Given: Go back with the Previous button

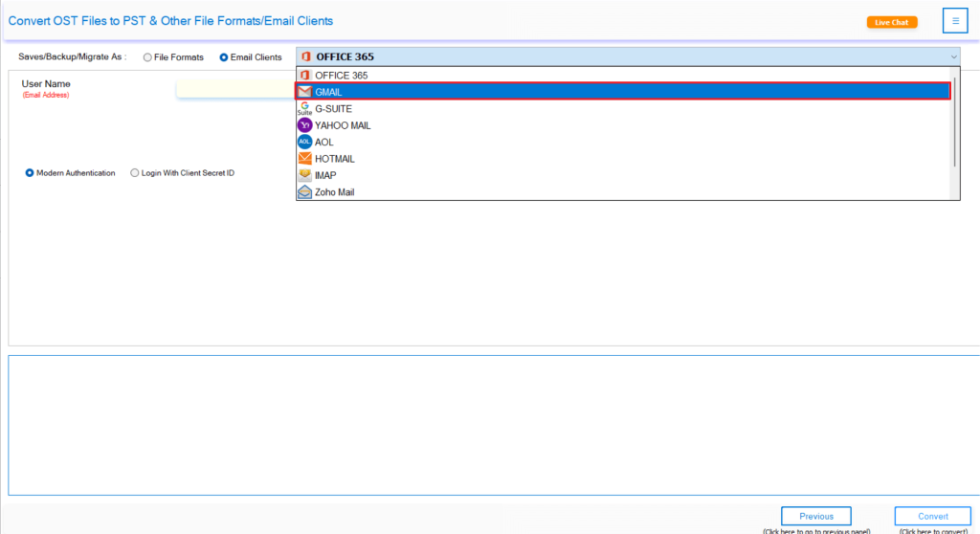Looking at the screenshot, I should 816,517.
